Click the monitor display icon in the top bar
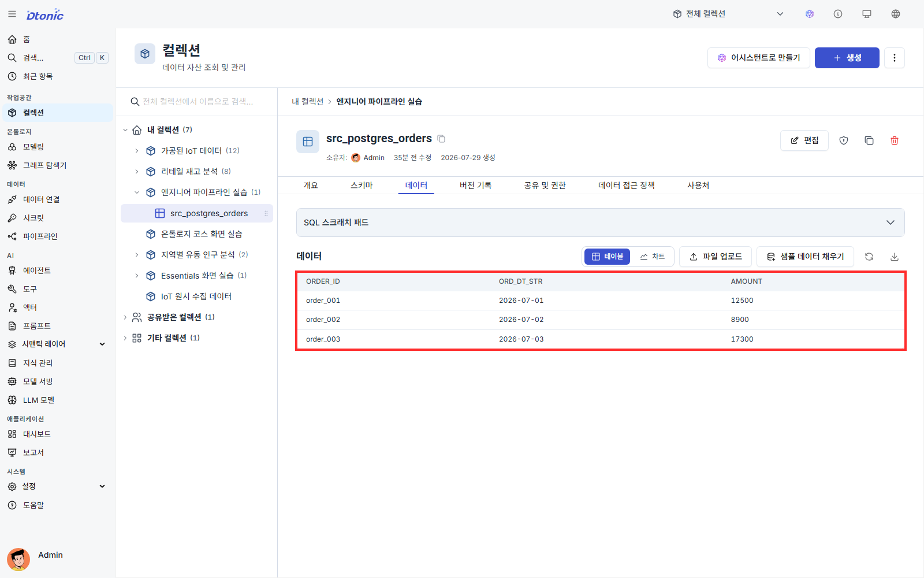This screenshot has height=578, width=924. tap(867, 14)
